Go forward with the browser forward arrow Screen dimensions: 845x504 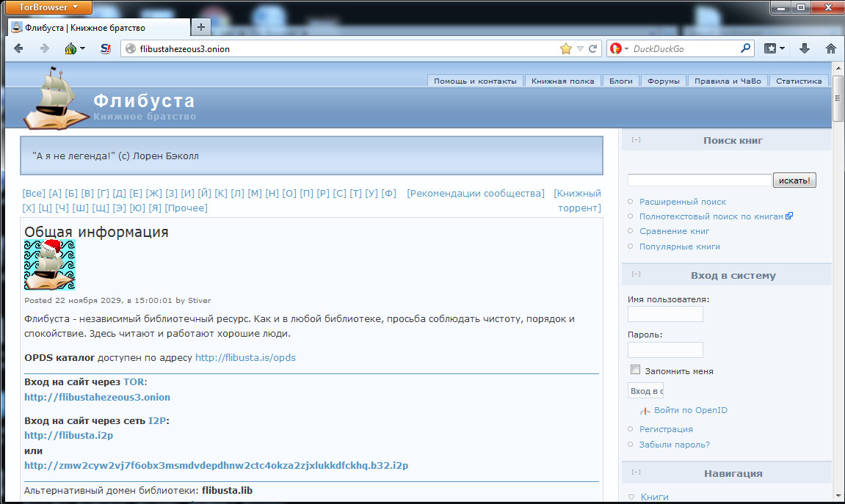(45, 48)
